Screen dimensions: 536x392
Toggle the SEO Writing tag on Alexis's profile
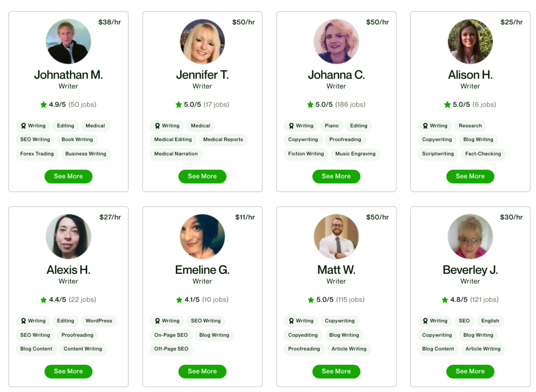coord(35,335)
